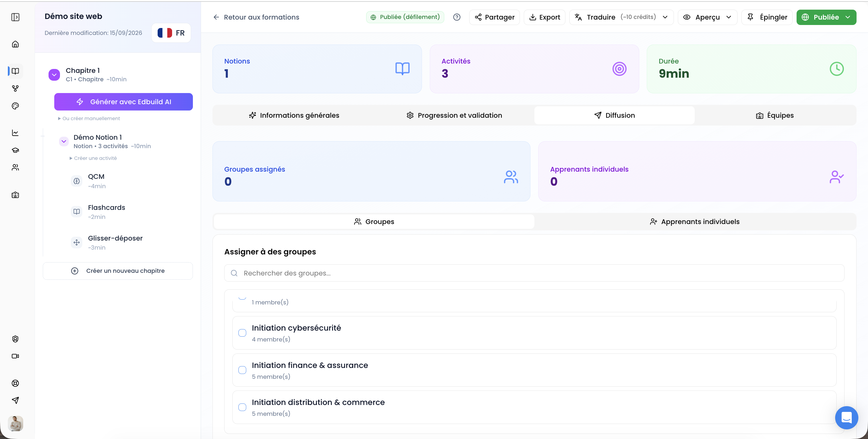Open the Publiée status dropdown
This screenshot has width=868, height=439.
point(826,17)
